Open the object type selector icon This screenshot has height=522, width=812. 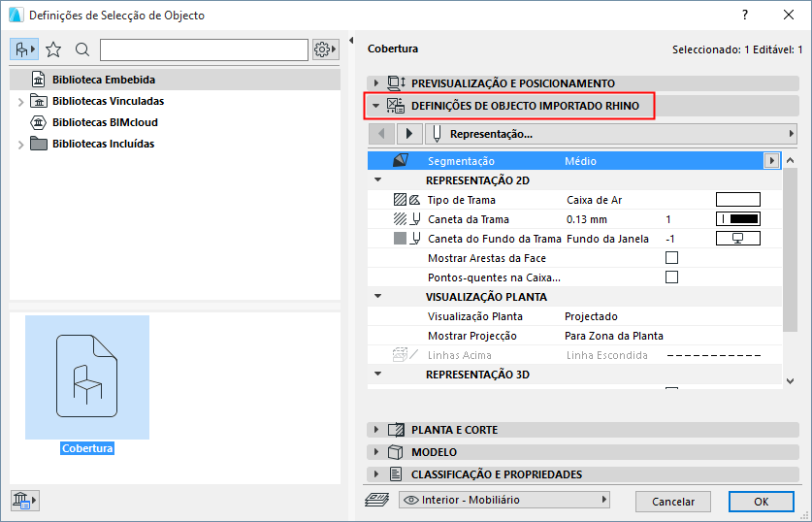pos(24,49)
